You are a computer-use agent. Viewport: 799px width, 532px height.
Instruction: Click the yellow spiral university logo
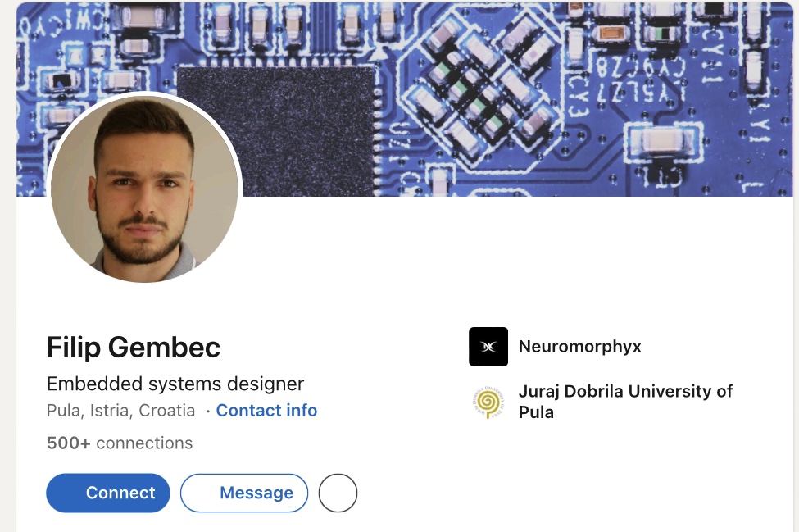(x=488, y=402)
